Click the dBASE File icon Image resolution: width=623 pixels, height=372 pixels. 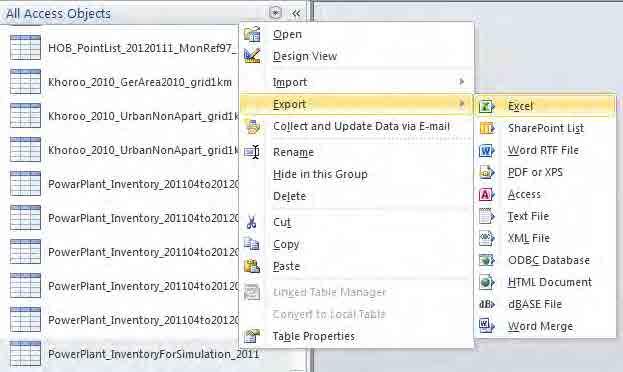(x=487, y=304)
